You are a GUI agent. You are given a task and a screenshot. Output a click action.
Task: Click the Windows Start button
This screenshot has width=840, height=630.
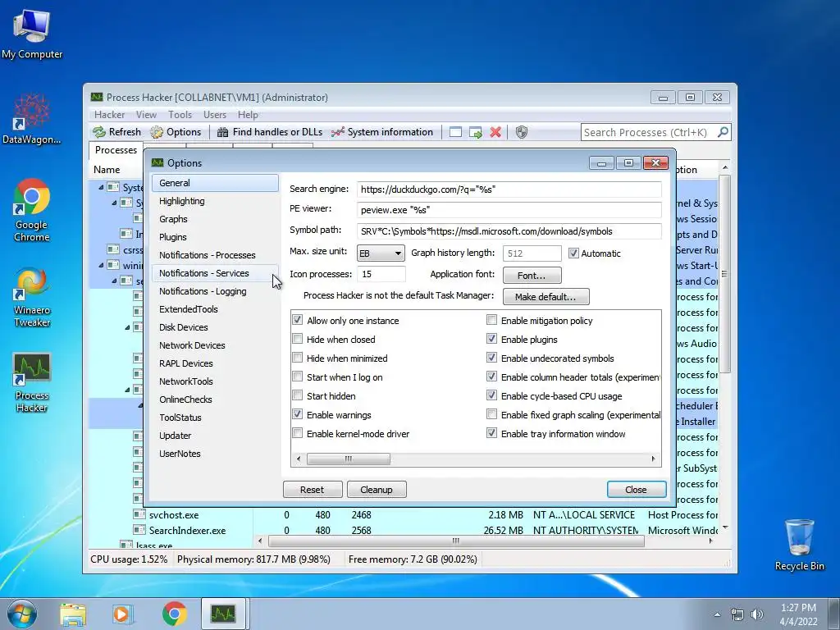[x=22, y=614]
